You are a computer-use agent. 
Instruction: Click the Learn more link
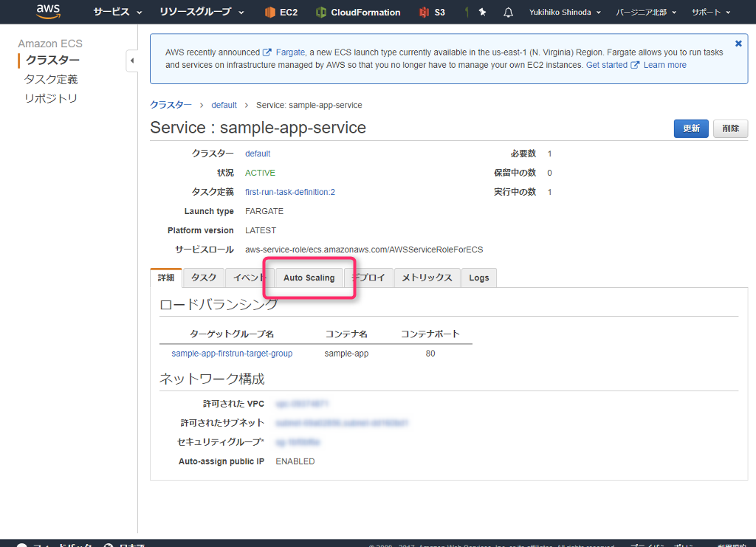tap(665, 64)
